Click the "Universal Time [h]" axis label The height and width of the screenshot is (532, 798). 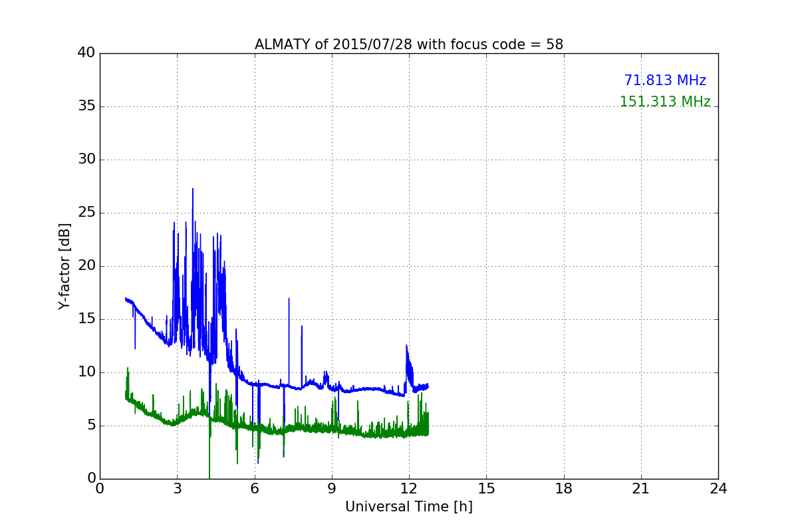point(409,507)
